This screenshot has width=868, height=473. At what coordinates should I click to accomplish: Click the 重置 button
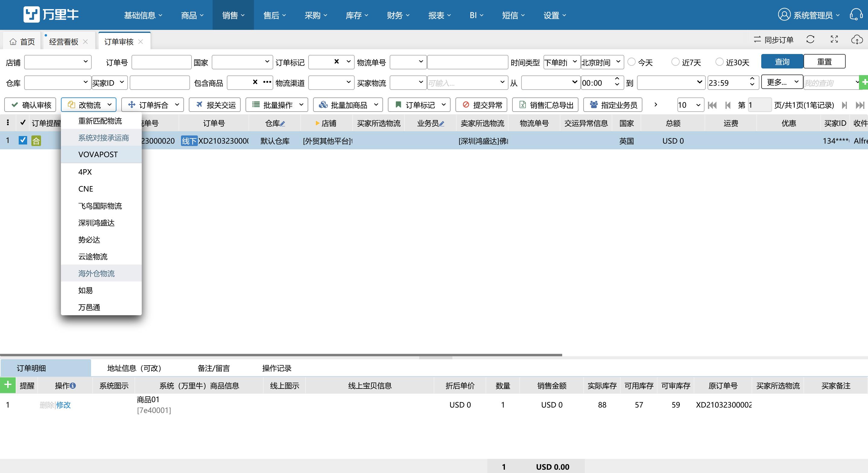[825, 62]
